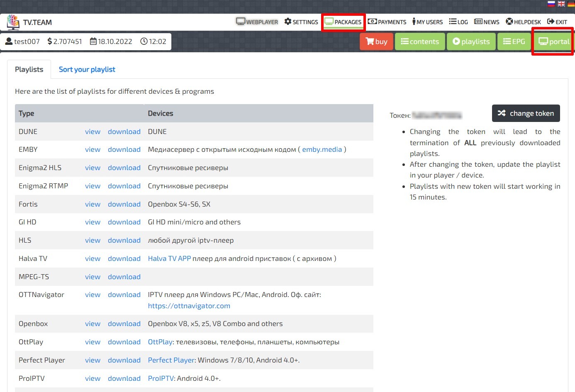Image resolution: width=575 pixels, height=392 pixels.
Task: Download the Enigma2 HLS playlist
Action: (124, 168)
